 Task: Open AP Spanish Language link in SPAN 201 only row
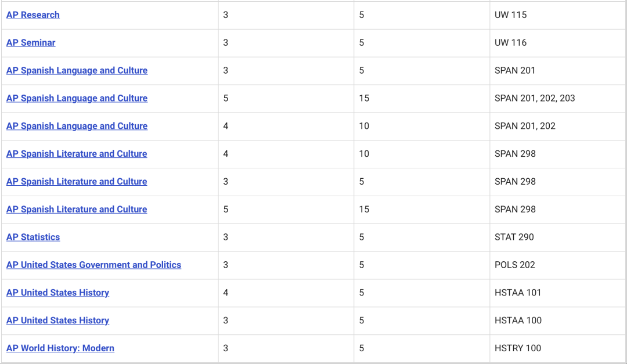tap(77, 71)
